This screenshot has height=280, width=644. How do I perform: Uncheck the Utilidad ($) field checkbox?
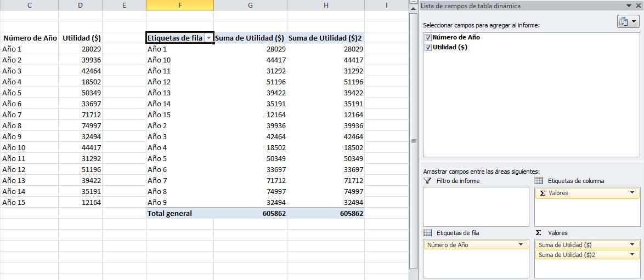[428, 47]
